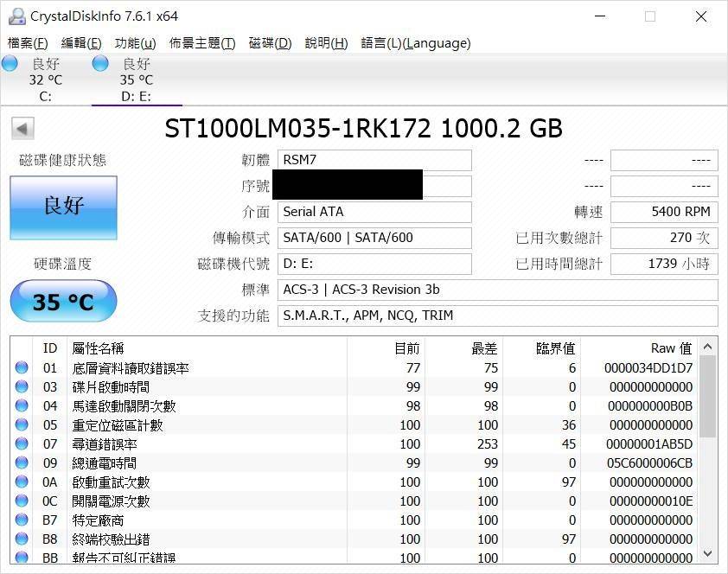Switch to the D: E: disk tab
This screenshot has width=728, height=574.
pyautogui.click(x=137, y=80)
